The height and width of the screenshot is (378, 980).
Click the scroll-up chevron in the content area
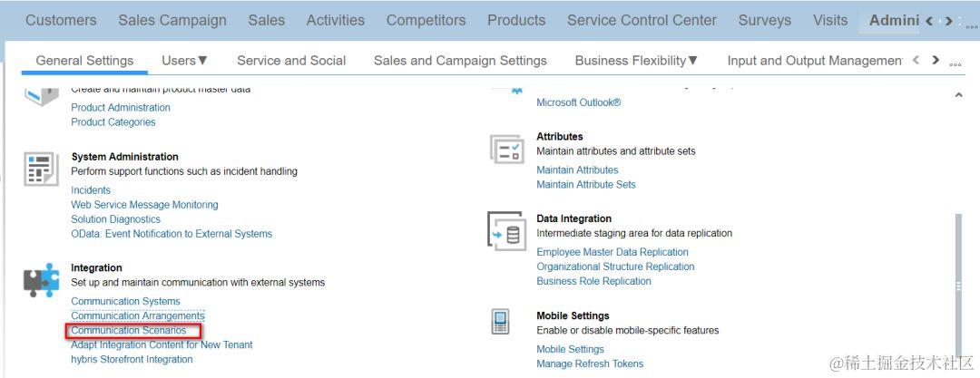click(x=959, y=94)
